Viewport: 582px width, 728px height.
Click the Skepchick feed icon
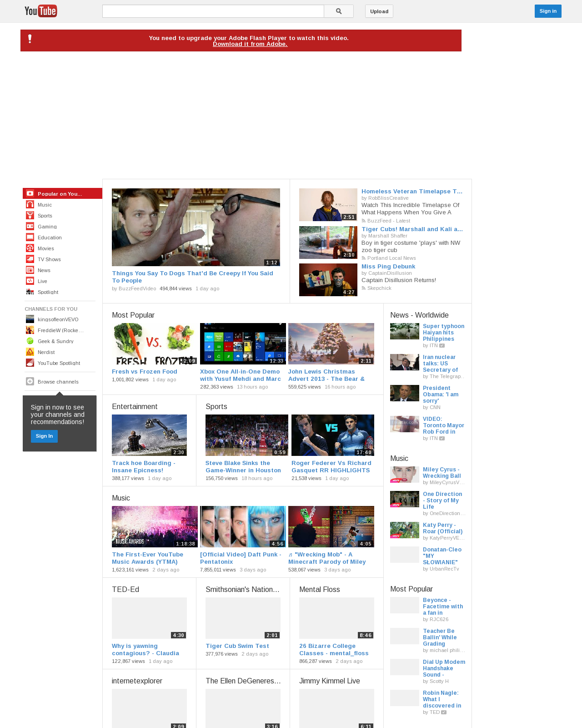363,288
